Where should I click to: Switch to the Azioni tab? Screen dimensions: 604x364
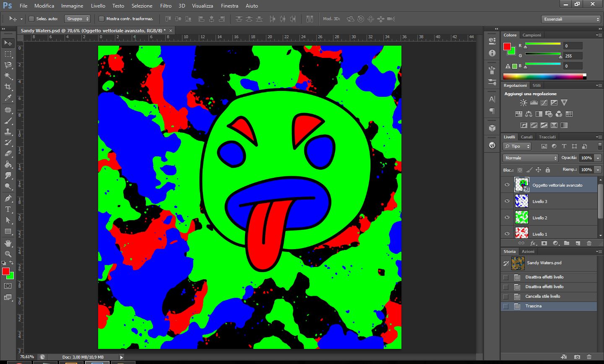(x=528, y=252)
